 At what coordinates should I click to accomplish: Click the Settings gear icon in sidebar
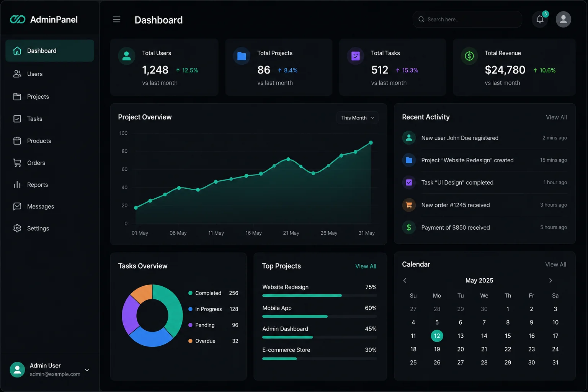[x=17, y=228]
